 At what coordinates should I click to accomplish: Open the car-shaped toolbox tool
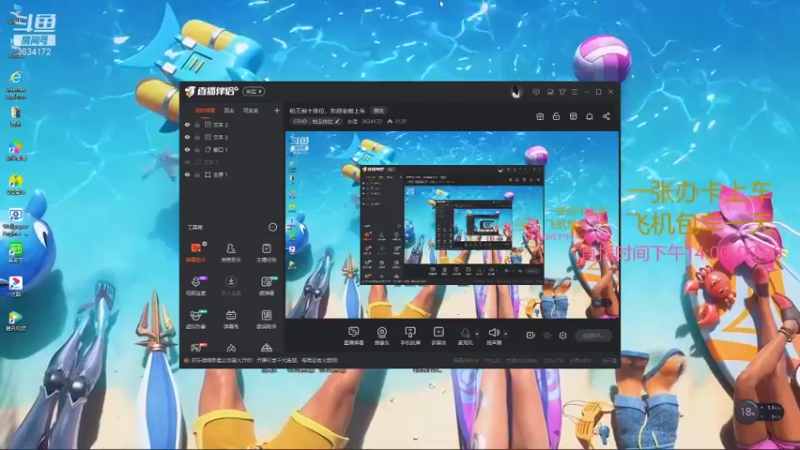pyautogui.click(x=266, y=348)
